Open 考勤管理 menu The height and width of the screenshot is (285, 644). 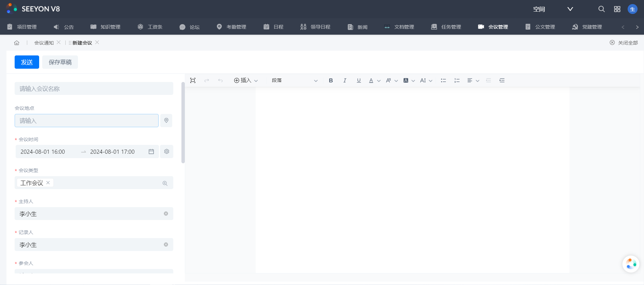coord(231,27)
